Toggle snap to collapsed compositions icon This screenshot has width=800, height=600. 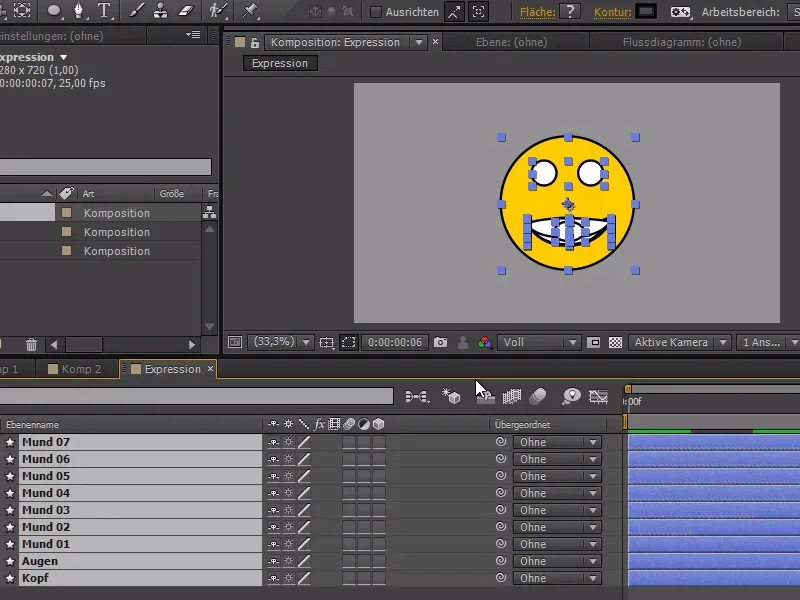479,12
